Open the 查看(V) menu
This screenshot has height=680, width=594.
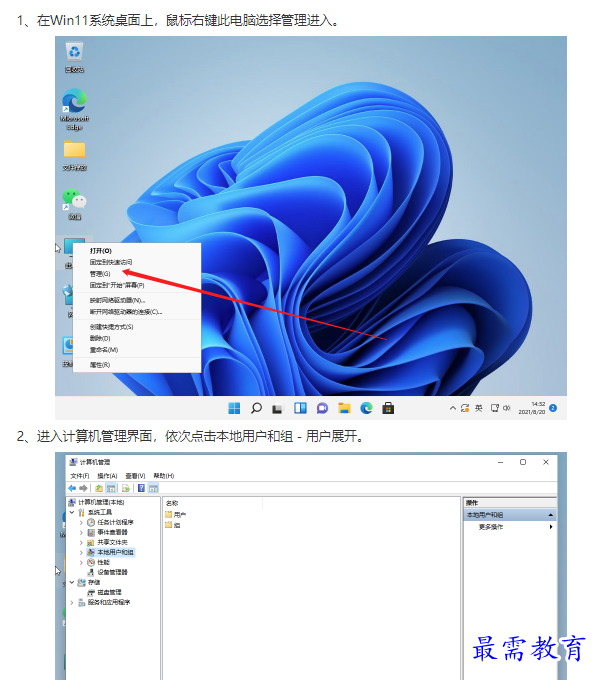135,476
